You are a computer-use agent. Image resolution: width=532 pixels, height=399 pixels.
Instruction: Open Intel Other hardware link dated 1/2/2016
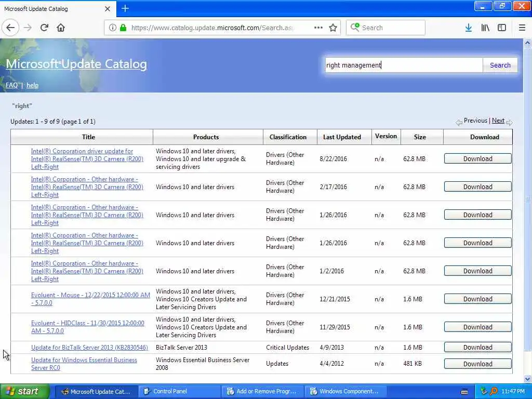click(87, 271)
